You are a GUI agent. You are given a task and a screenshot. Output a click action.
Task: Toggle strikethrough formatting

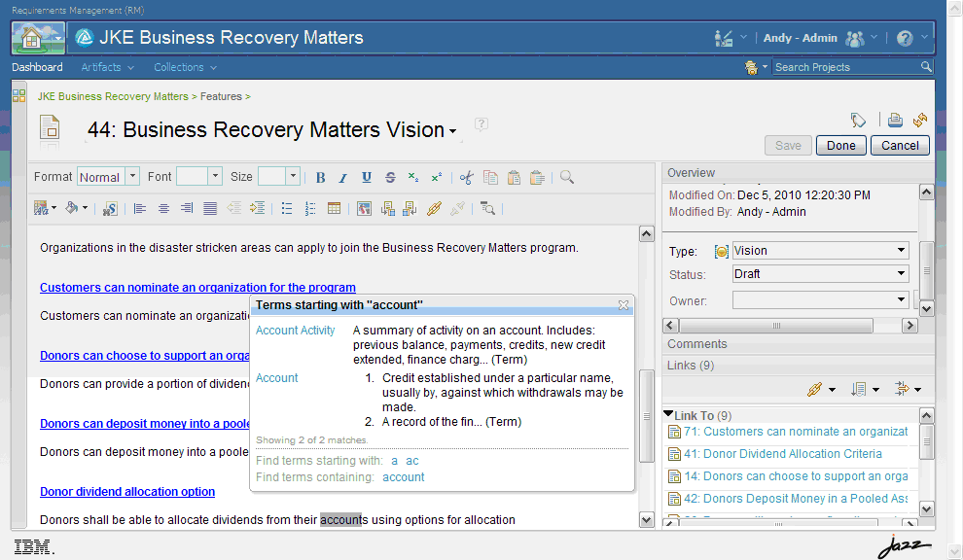(x=390, y=178)
